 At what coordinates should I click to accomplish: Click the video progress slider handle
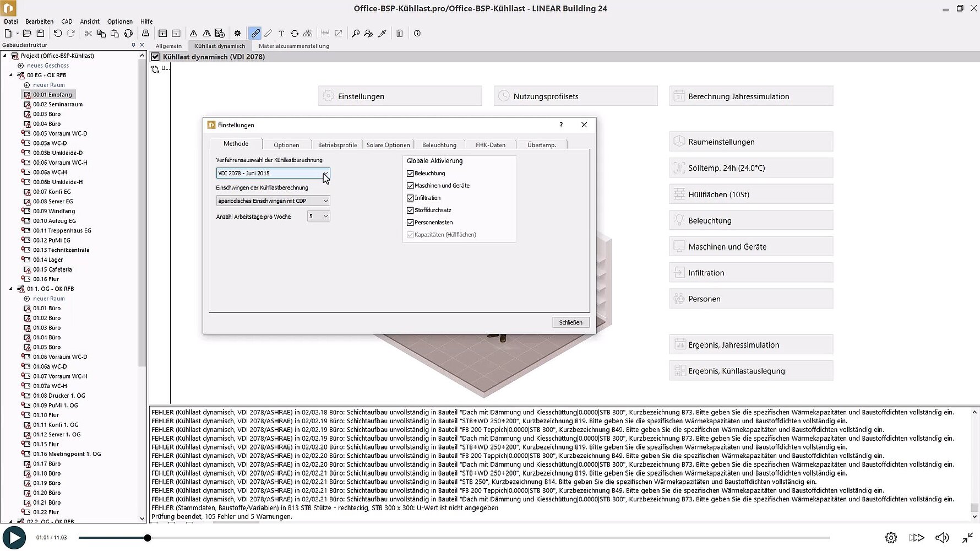[148, 538]
